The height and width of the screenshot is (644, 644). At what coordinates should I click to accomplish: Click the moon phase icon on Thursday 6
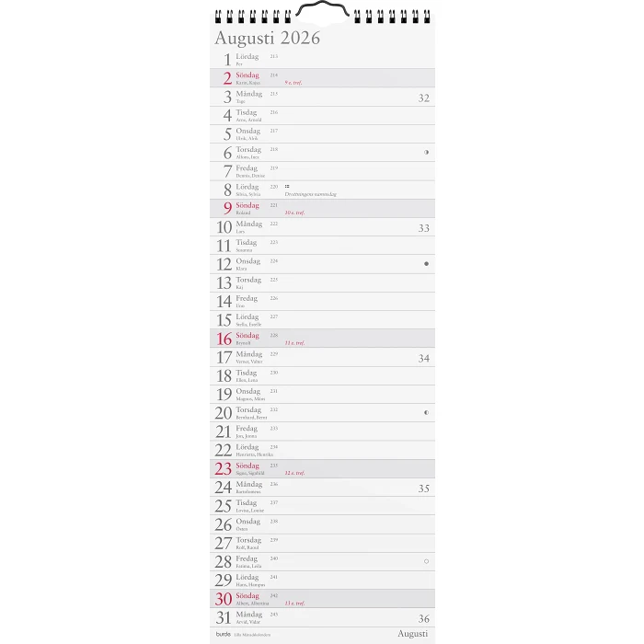426,153
